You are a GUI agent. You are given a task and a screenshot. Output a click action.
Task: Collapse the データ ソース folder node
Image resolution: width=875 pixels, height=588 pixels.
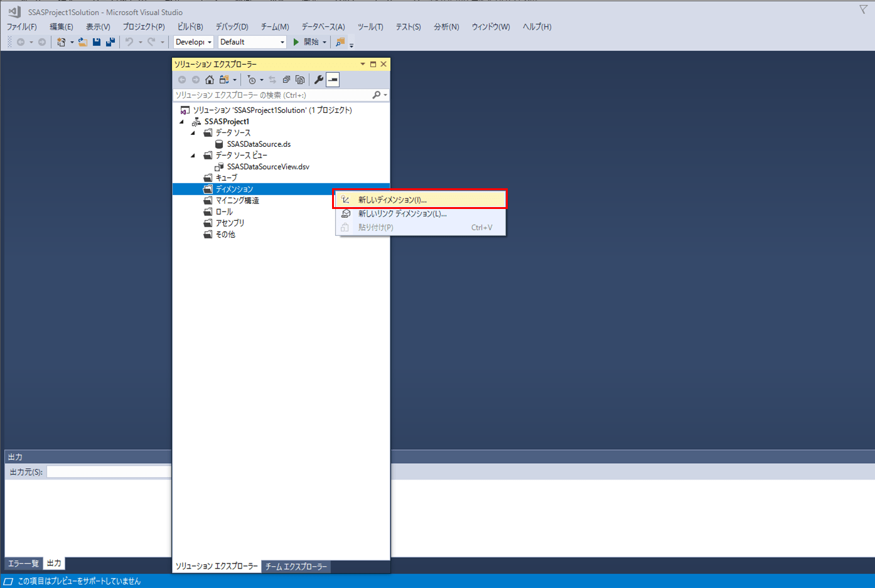click(x=193, y=133)
